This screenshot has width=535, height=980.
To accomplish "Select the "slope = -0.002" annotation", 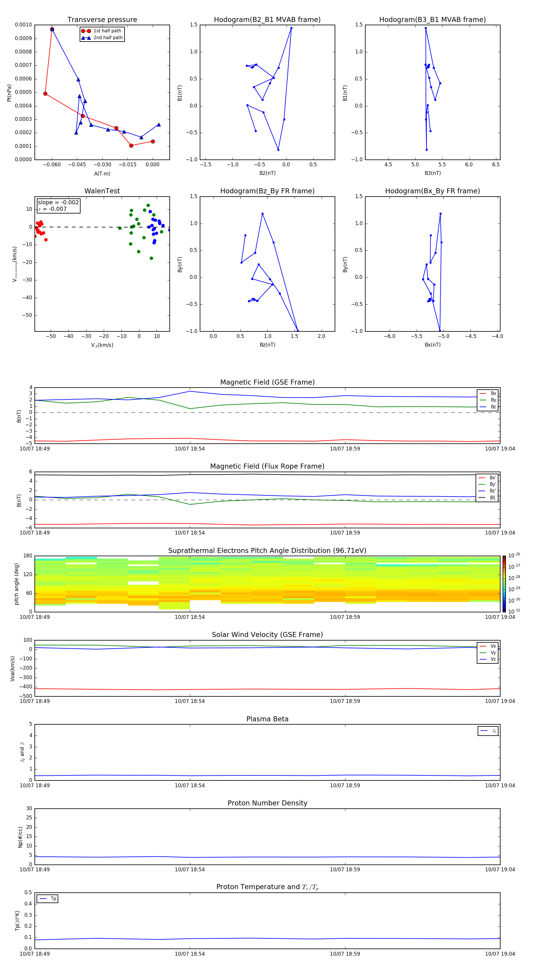I will (58, 203).
